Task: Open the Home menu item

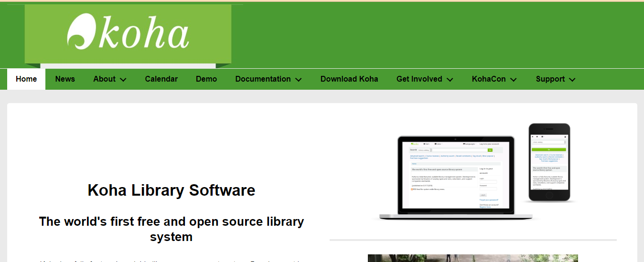Action: point(26,79)
